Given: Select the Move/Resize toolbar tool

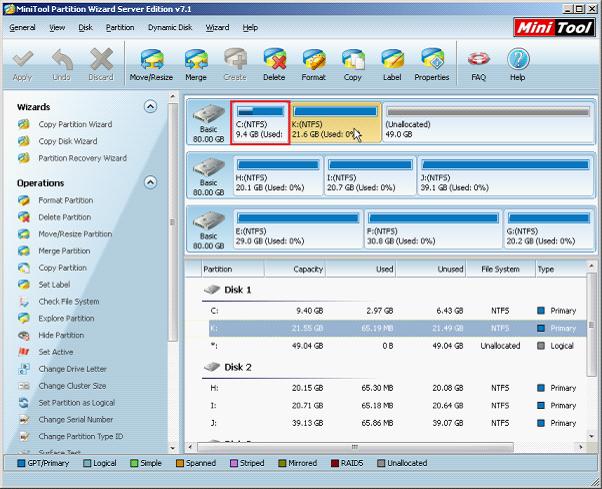Looking at the screenshot, I should coord(151,65).
